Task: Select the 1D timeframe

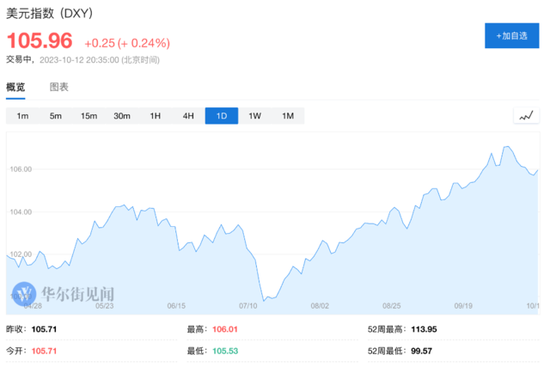Action: click(222, 116)
